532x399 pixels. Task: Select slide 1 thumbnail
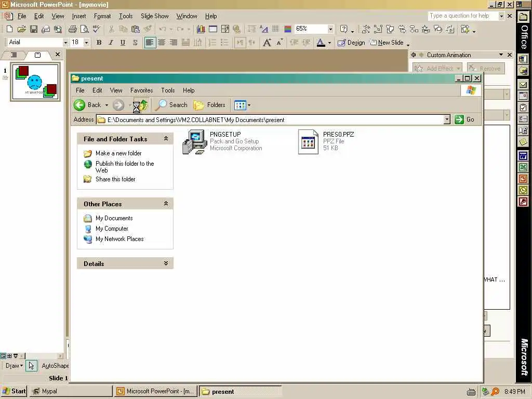coord(35,82)
